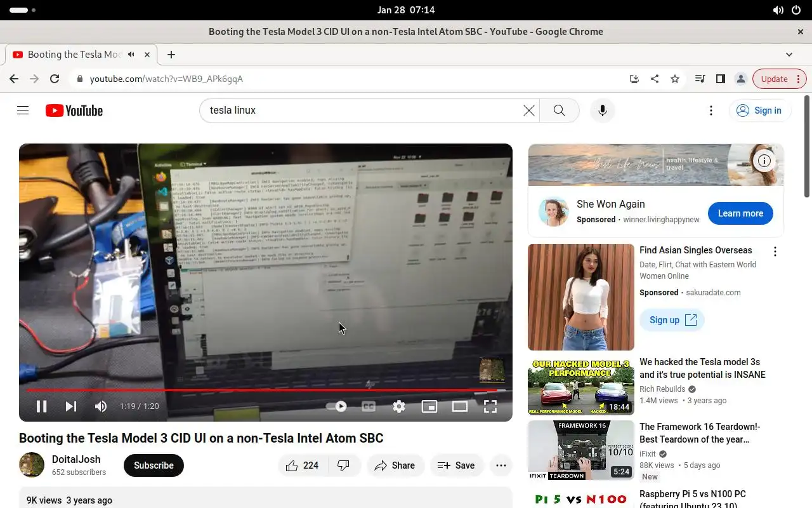This screenshot has height=508, width=812.
Task: Open Find Asian Singles ad thumbnail
Action: [x=581, y=297]
